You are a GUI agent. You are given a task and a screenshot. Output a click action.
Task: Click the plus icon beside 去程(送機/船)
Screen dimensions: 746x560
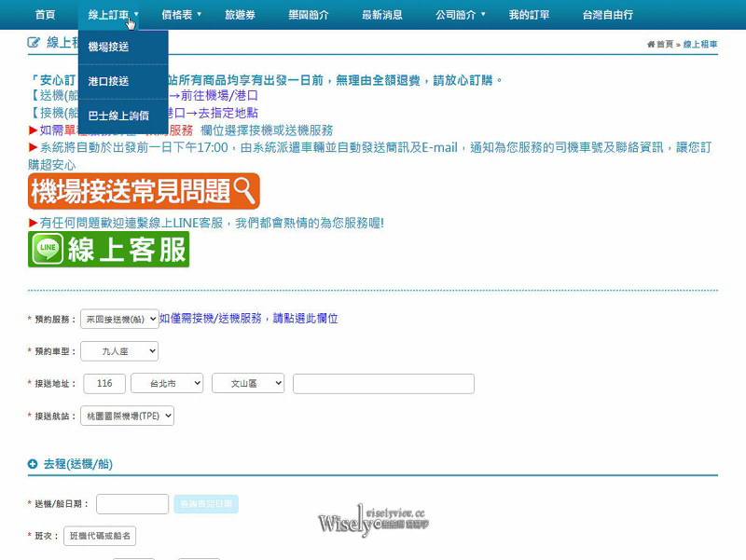(33, 464)
